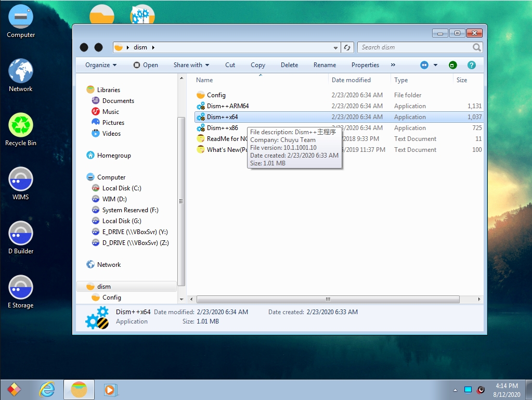This screenshot has height=400, width=532.
Task: Open the Start menu button
Action: tap(14, 390)
